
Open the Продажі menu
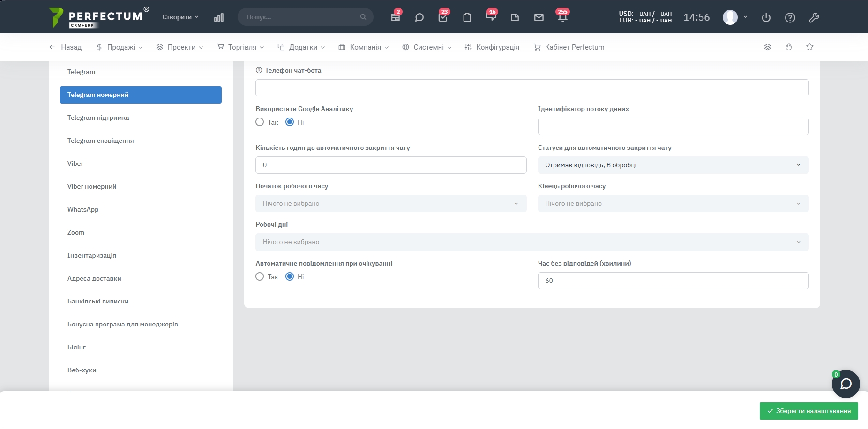pos(120,47)
